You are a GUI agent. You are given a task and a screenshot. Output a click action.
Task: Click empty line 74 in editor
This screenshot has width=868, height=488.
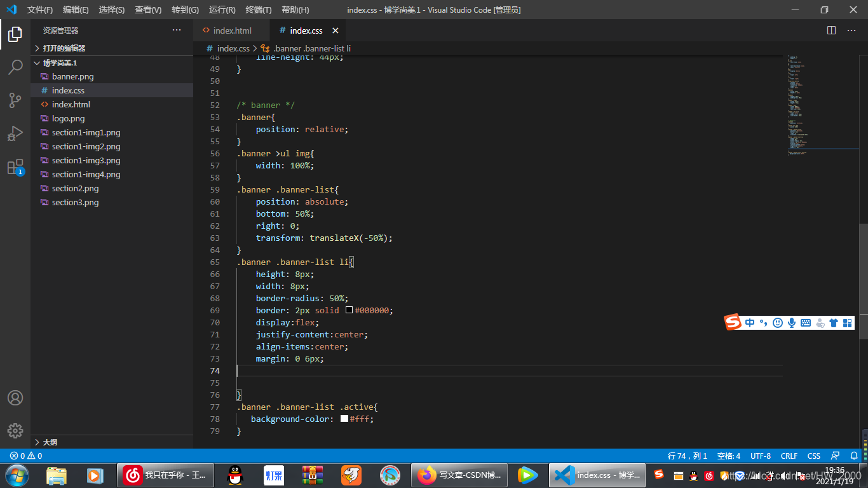point(509,370)
